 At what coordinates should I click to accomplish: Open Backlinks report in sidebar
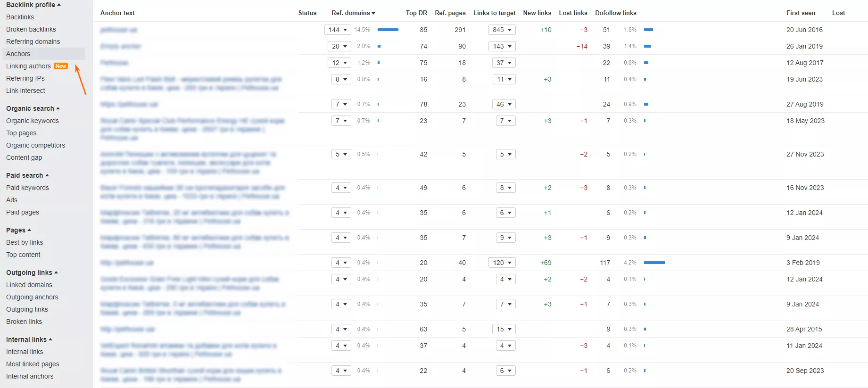[x=20, y=17]
